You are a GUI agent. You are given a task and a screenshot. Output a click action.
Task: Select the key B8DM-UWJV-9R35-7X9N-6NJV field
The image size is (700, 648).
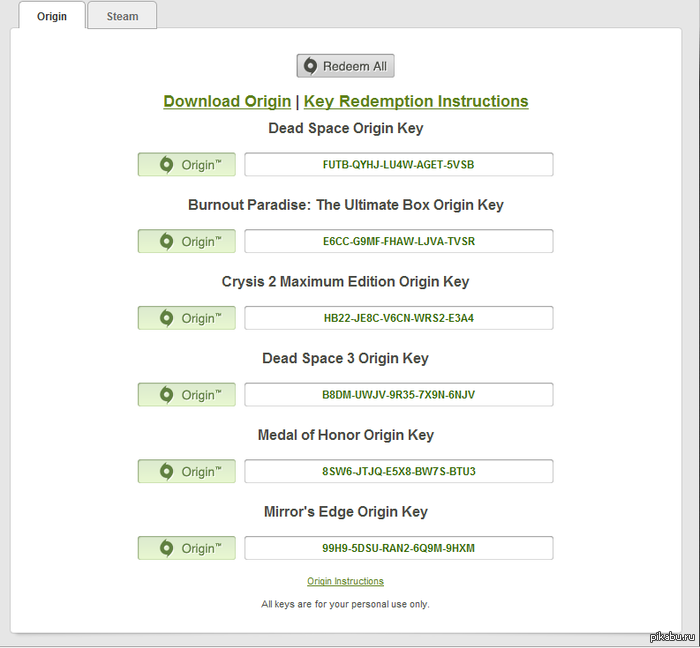point(399,395)
